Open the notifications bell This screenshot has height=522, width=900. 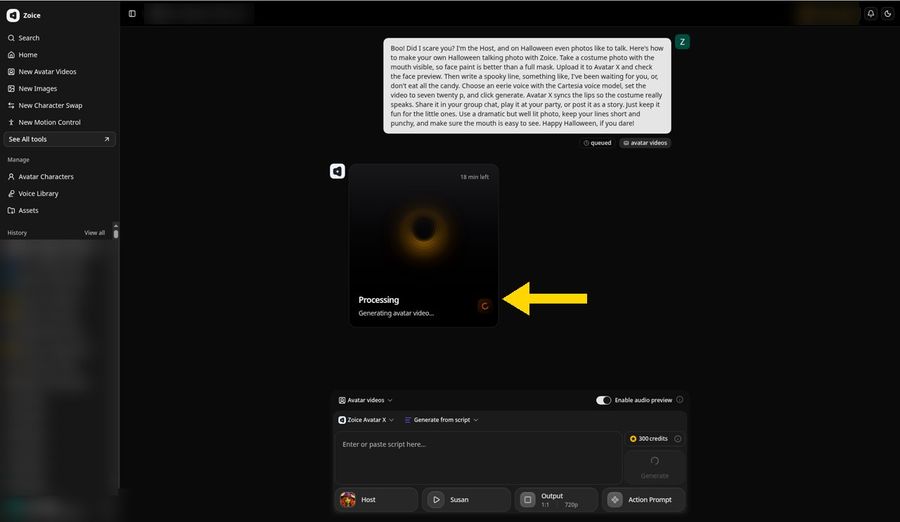pyautogui.click(x=871, y=14)
